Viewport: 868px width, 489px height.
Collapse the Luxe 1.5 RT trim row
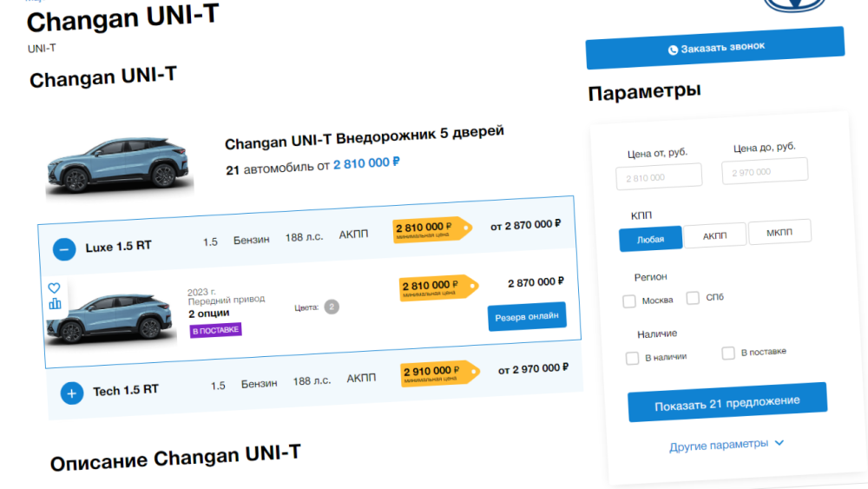pyautogui.click(x=64, y=249)
